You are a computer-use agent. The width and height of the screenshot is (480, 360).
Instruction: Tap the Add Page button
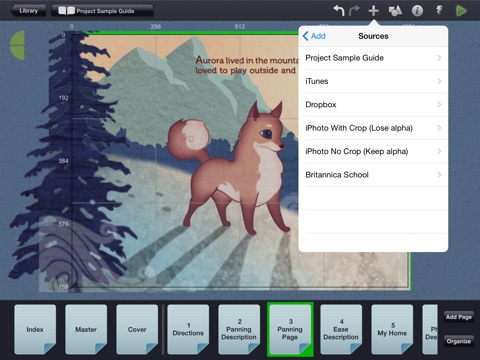tap(459, 317)
